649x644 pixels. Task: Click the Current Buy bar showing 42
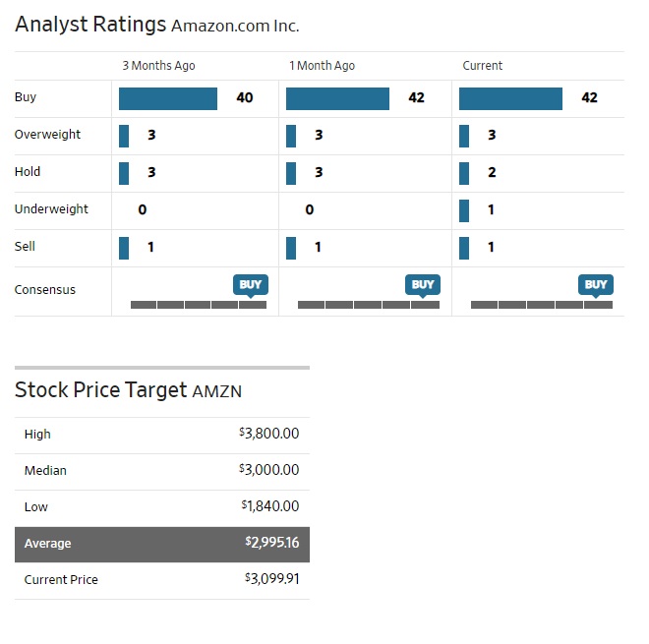(510, 98)
